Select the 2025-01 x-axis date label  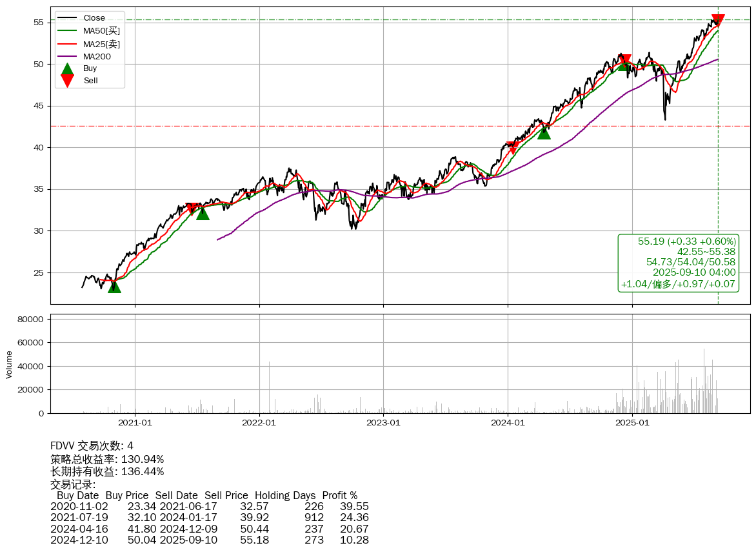pyautogui.click(x=632, y=423)
